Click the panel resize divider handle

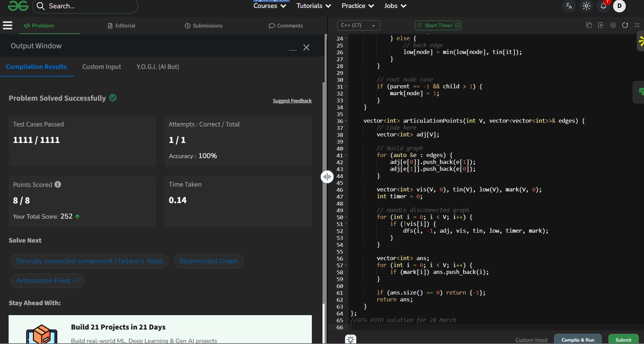[x=327, y=177]
